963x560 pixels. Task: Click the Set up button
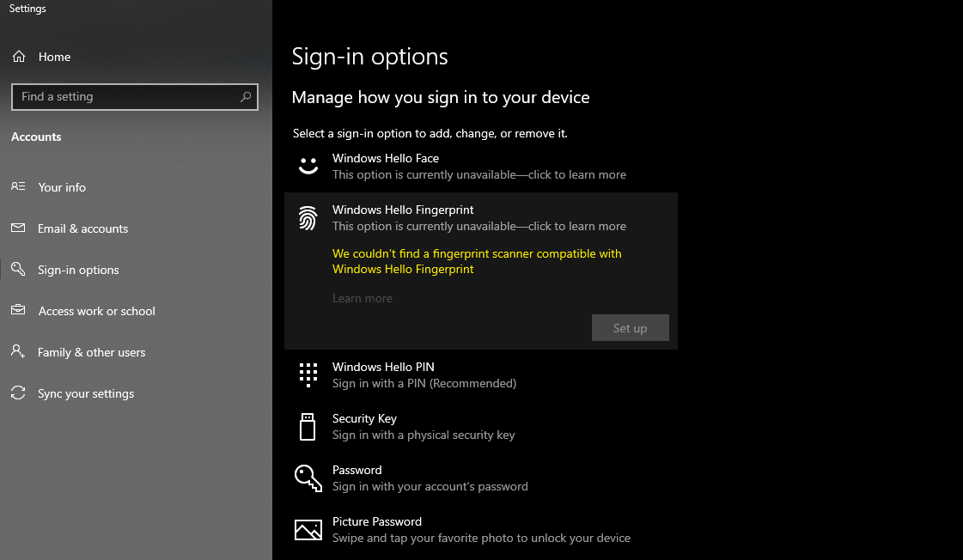(631, 328)
